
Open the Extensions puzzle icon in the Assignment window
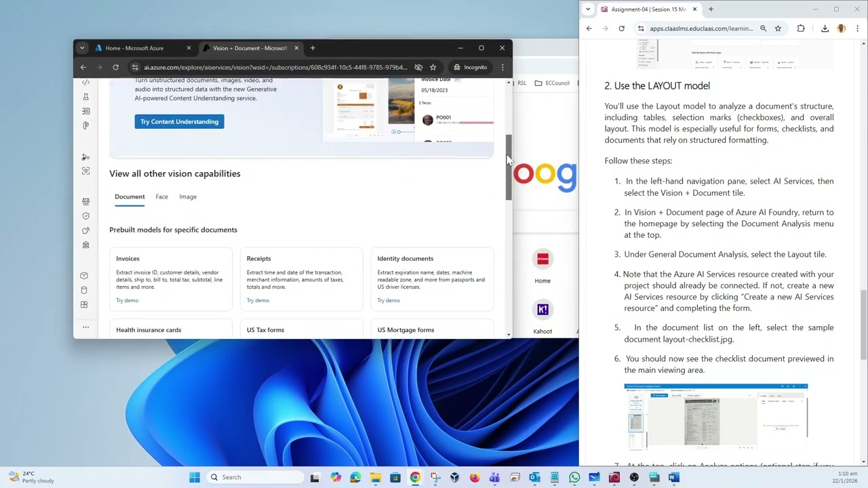[801, 28]
